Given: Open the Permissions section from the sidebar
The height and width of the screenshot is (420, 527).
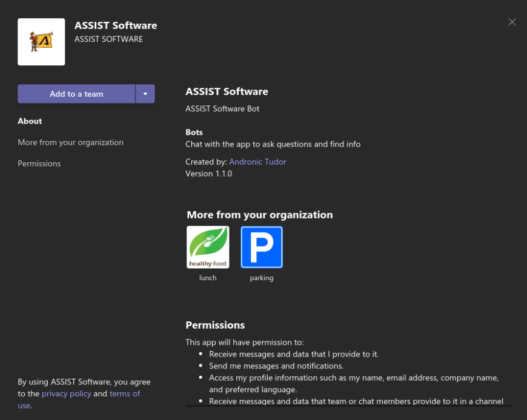Looking at the screenshot, I should 39,163.
